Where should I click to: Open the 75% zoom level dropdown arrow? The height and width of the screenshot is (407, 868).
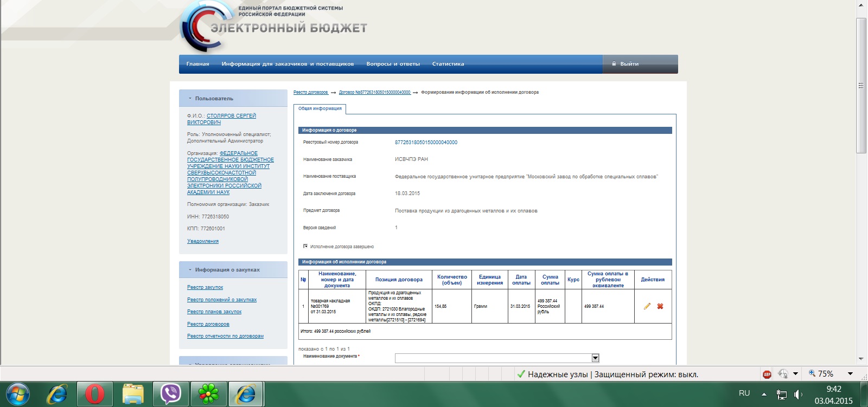pyautogui.click(x=850, y=373)
